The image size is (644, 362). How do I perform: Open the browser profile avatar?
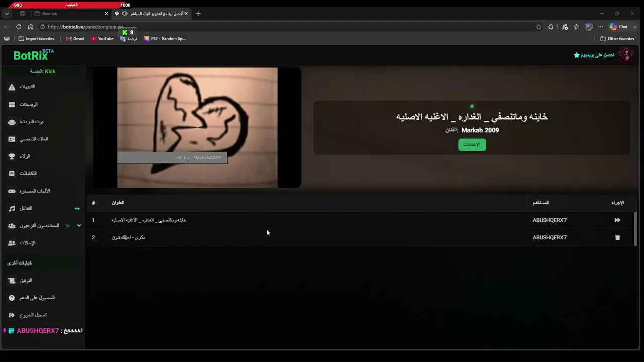coord(589,27)
